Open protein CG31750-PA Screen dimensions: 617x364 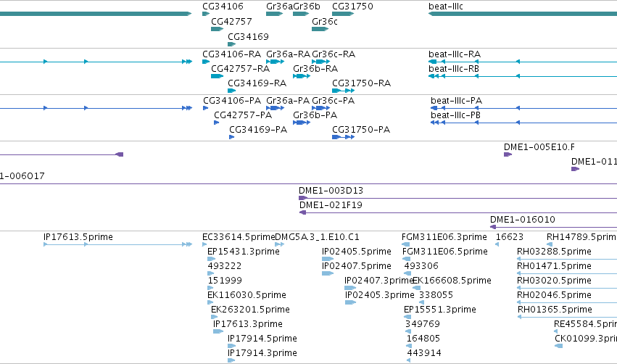point(361,130)
